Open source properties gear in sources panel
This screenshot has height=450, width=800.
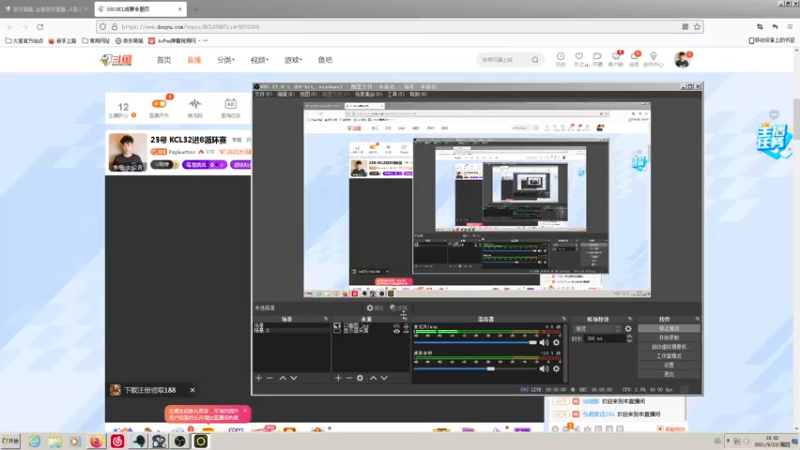pyautogui.click(x=360, y=378)
